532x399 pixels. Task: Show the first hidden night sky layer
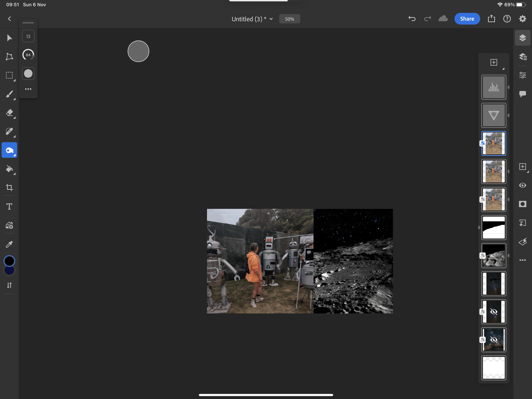tap(494, 312)
